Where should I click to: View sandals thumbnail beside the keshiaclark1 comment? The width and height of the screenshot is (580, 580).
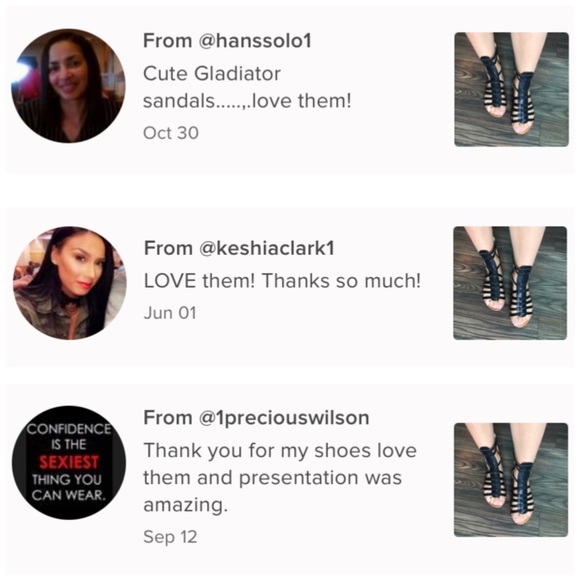pos(510,283)
